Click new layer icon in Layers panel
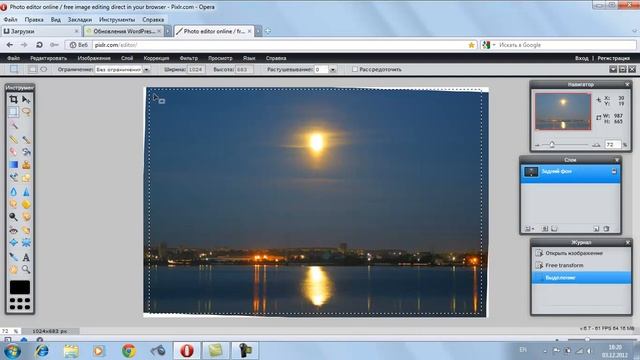The width and height of the screenshot is (640, 360). pos(596,229)
